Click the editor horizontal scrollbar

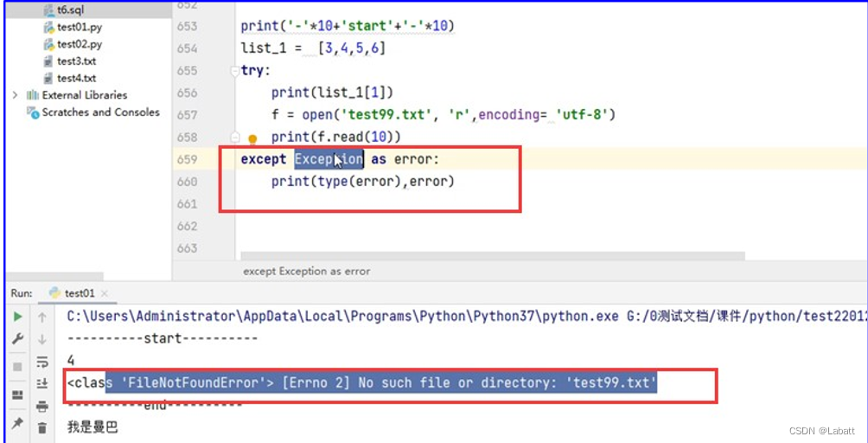click(493, 256)
